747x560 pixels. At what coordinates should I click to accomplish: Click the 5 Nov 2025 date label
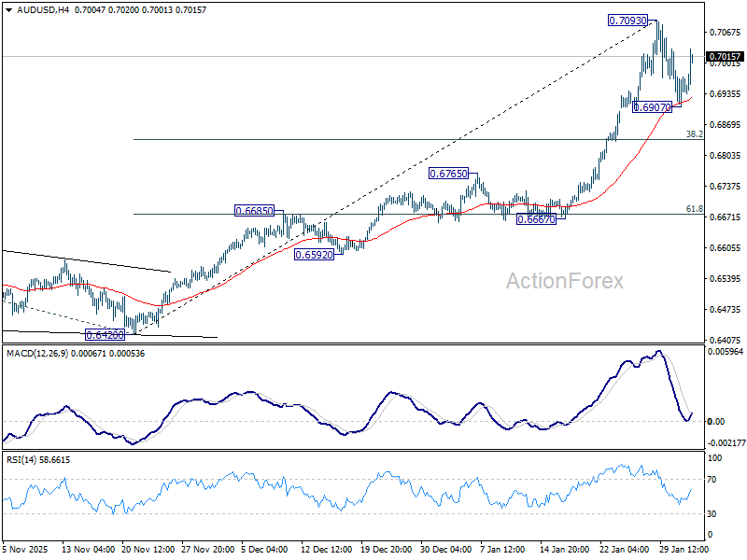tap(25, 549)
